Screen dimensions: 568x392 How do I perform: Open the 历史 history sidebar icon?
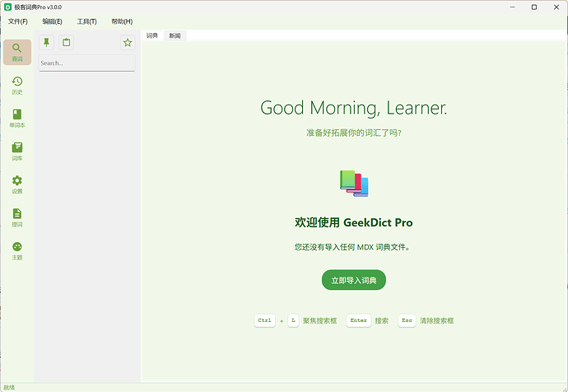[17, 86]
